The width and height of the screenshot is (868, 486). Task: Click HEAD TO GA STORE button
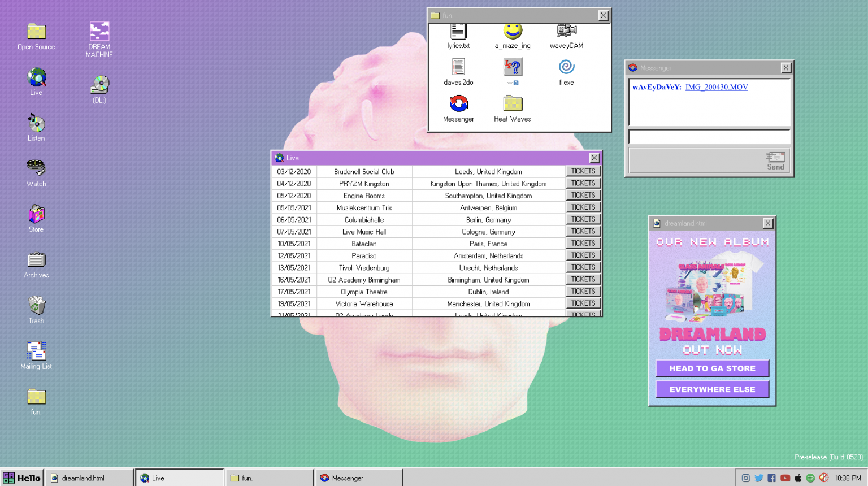[x=712, y=368]
